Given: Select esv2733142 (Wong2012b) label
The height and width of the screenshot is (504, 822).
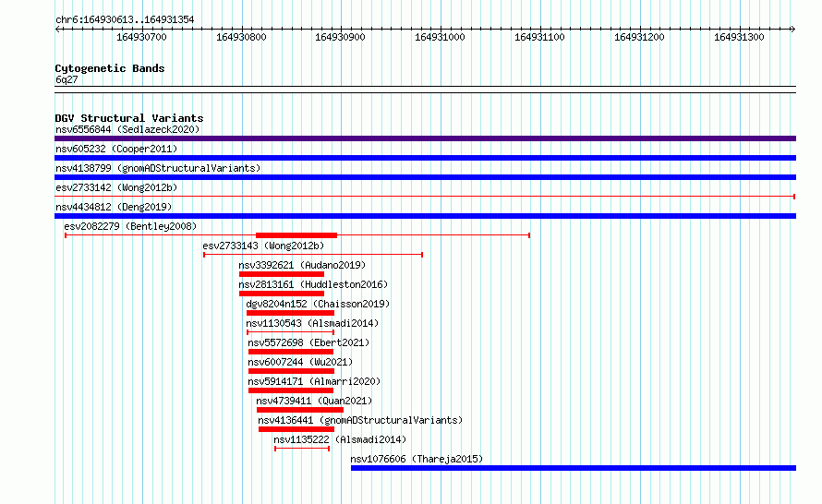Looking at the screenshot, I should point(116,187).
